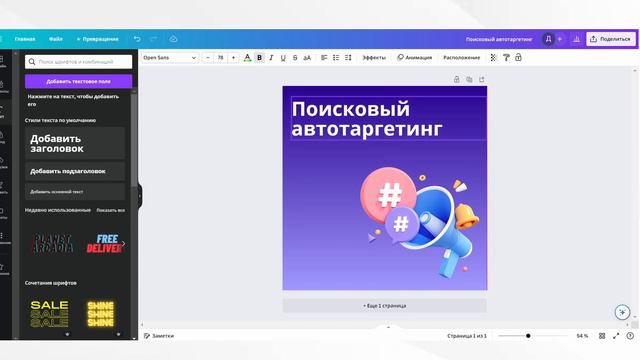640x360 pixels.
Task: Redo the undone action
Action: [154, 39]
